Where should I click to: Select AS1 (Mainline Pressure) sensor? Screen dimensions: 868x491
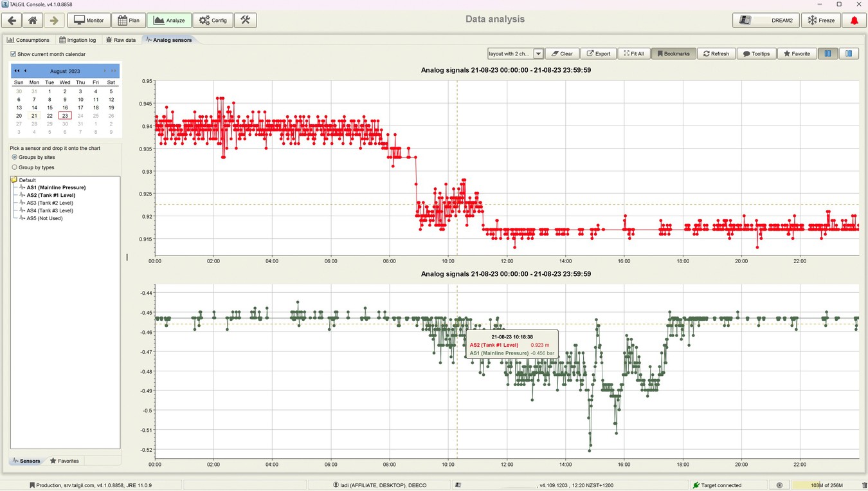pos(56,187)
